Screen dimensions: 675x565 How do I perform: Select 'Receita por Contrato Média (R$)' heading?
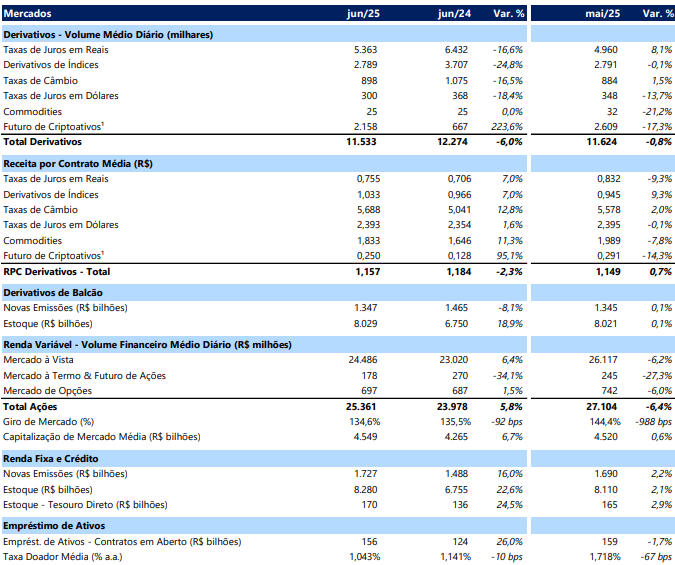pos(78,164)
